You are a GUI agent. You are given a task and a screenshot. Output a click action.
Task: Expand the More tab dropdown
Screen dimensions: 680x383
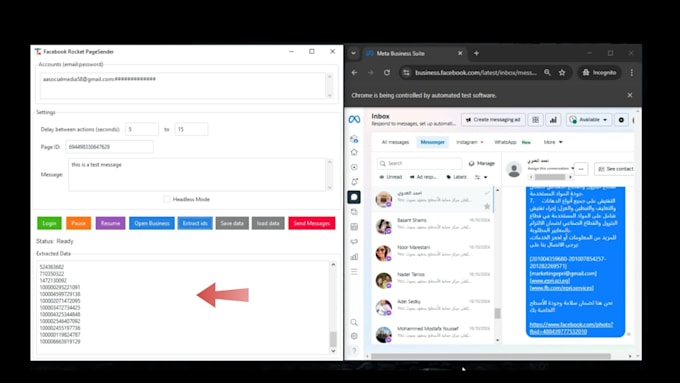pos(553,142)
